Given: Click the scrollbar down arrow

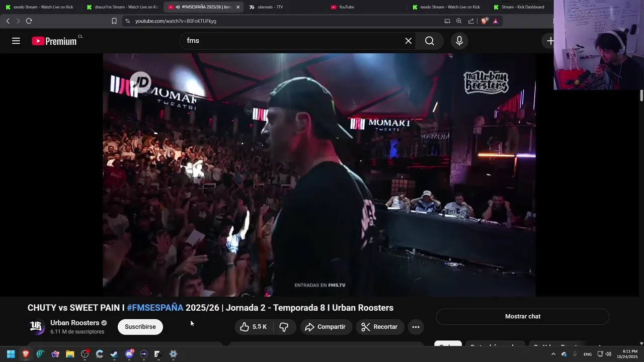Looking at the screenshot, I should tap(641, 343).
